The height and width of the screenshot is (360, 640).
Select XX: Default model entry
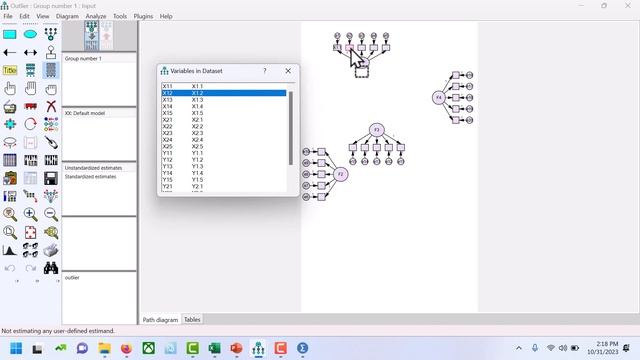point(85,113)
